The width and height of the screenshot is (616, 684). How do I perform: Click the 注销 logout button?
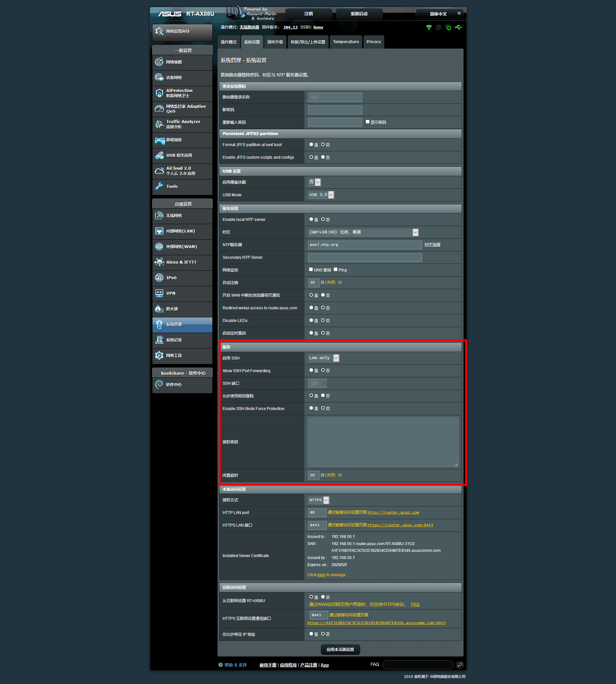point(308,14)
